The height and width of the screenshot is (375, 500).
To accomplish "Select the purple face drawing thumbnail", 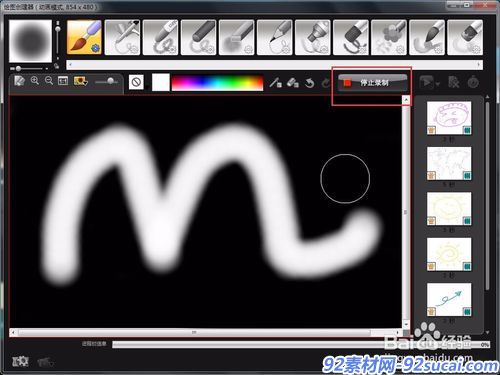I will click(x=449, y=118).
